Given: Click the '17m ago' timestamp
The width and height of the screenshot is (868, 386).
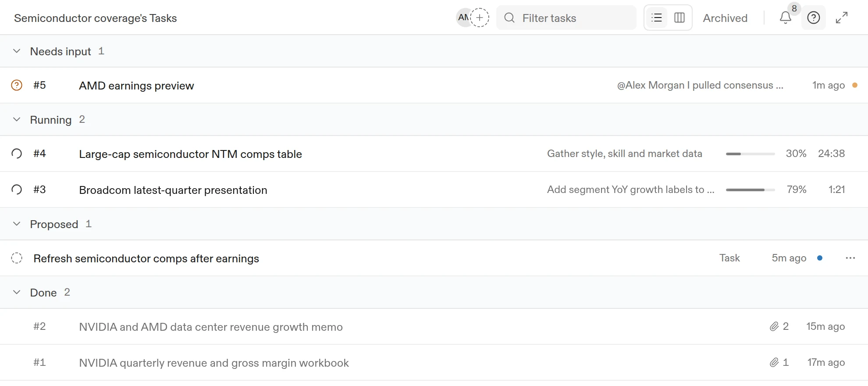Looking at the screenshot, I should pyautogui.click(x=826, y=362).
